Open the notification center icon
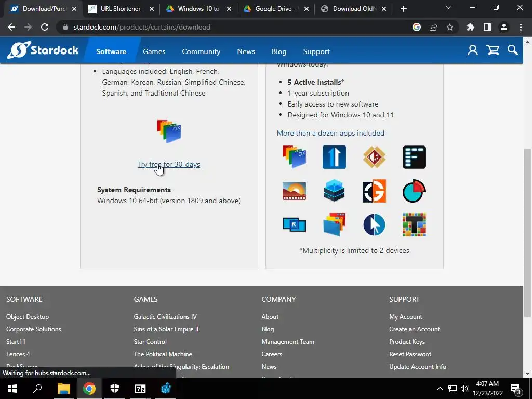The image size is (532, 399). (x=516, y=389)
